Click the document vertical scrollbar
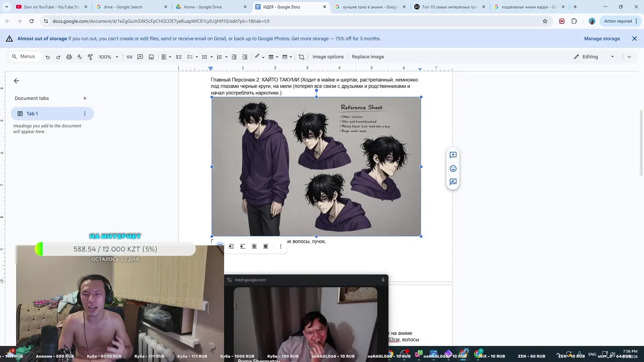This screenshot has height=362, width=644. 641,142
